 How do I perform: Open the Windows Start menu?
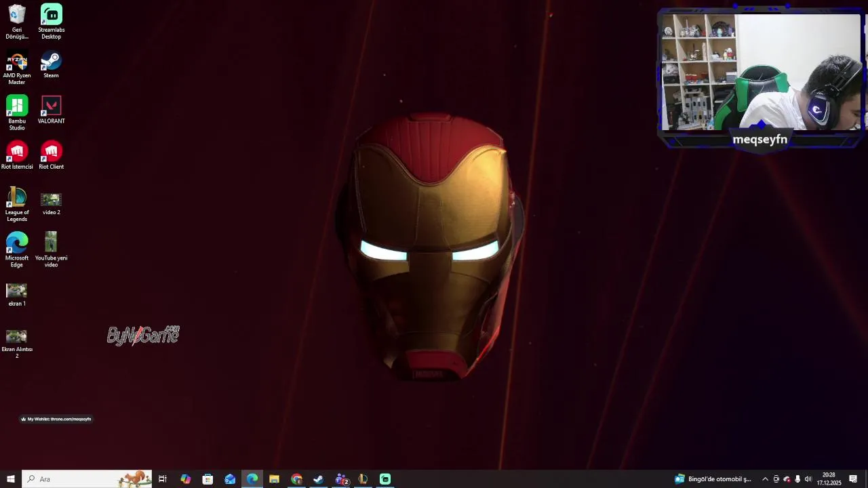pos(11,479)
